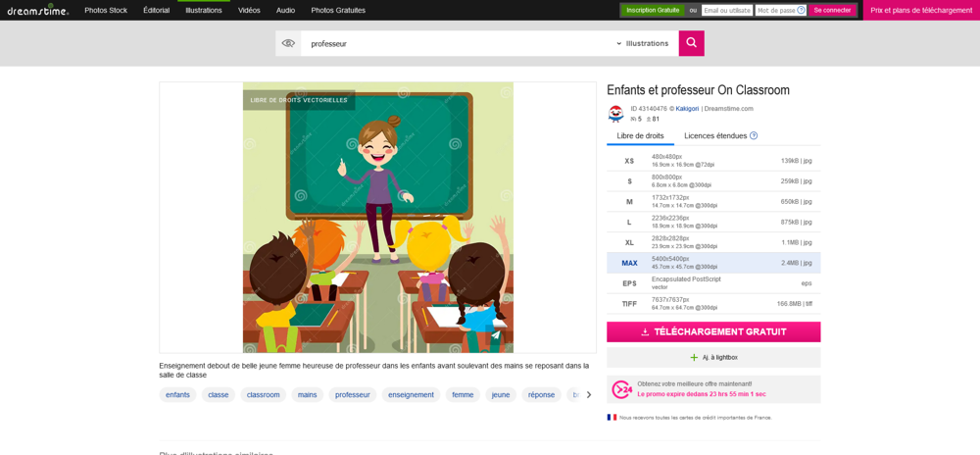Click the promo expiry countdown text
This screenshot has height=455, width=980.
coord(702,394)
